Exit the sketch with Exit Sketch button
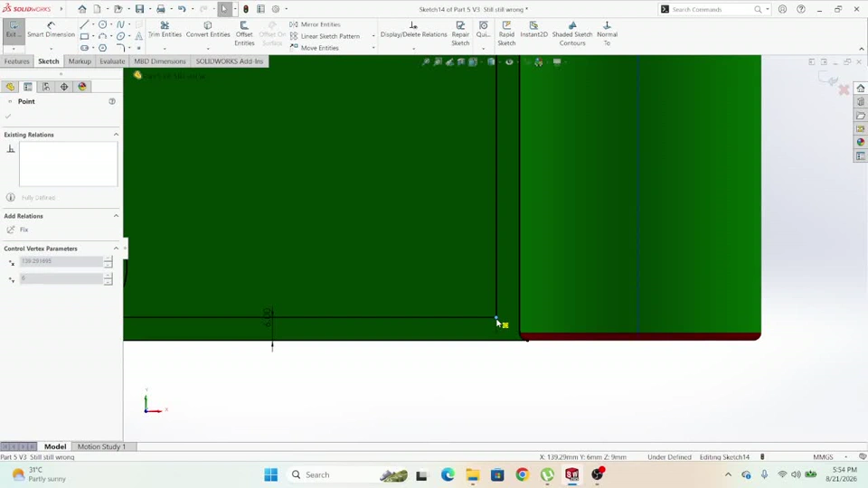868x488 pixels. click(14, 29)
